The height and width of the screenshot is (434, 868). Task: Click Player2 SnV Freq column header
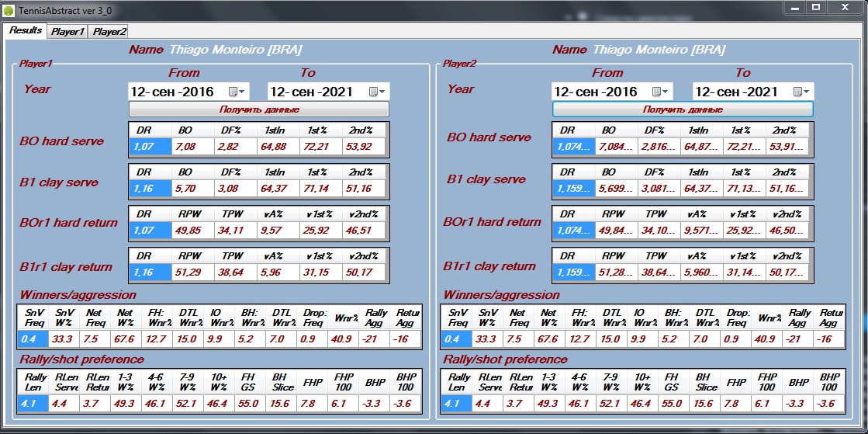click(x=456, y=318)
